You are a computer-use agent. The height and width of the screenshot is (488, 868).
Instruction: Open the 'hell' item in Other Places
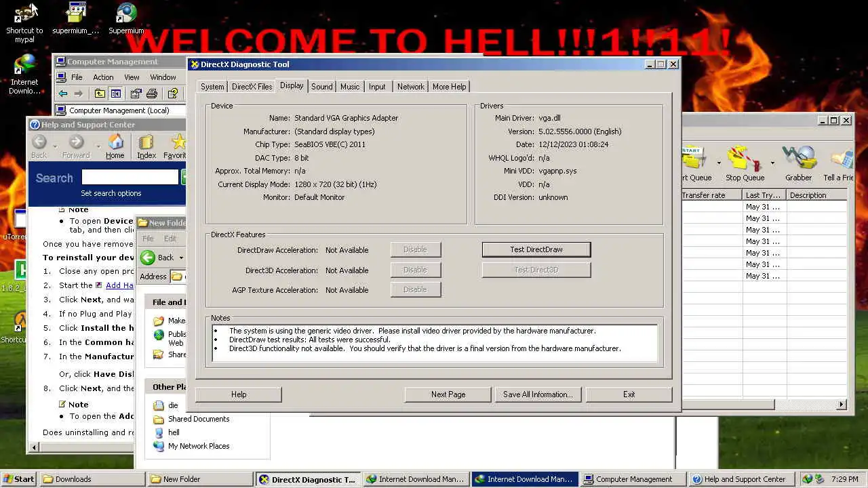(x=167, y=432)
